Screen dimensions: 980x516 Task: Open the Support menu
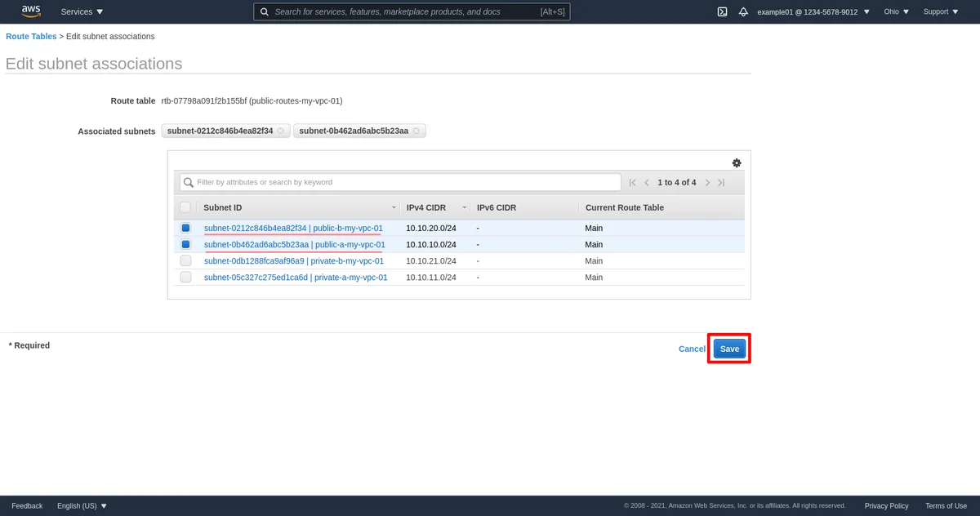[x=941, y=12]
